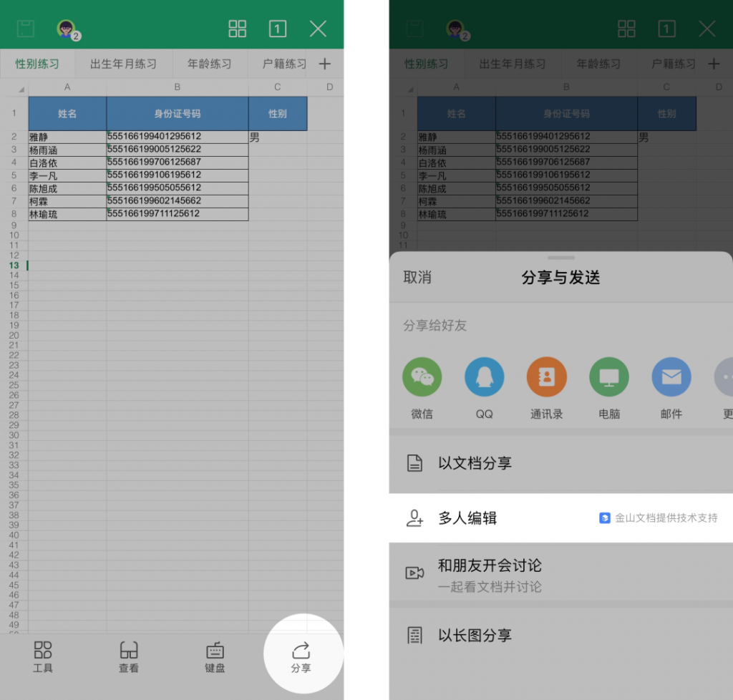Viewport: 733px width, 700px height.
Task: Send to 电脑 computer
Action: (x=609, y=387)
